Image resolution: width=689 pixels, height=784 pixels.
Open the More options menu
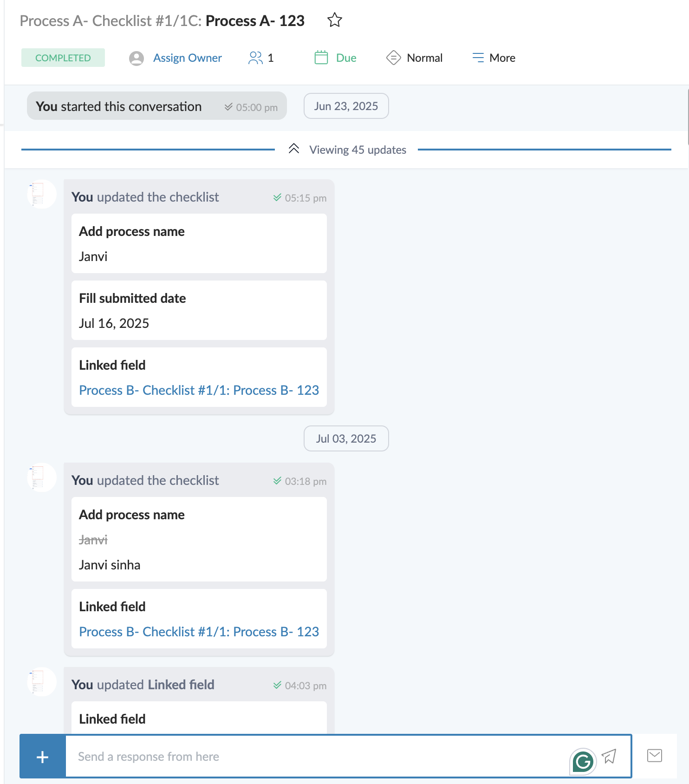pyautogui.click(x=494, y=58)
